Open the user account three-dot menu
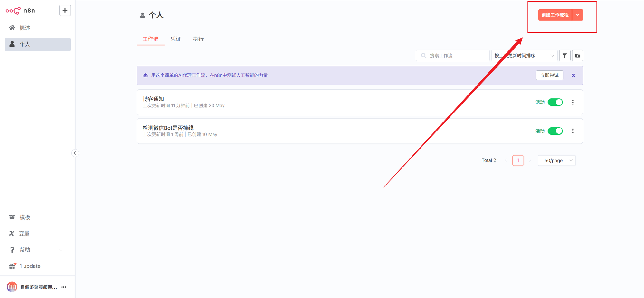 point(64,287)
